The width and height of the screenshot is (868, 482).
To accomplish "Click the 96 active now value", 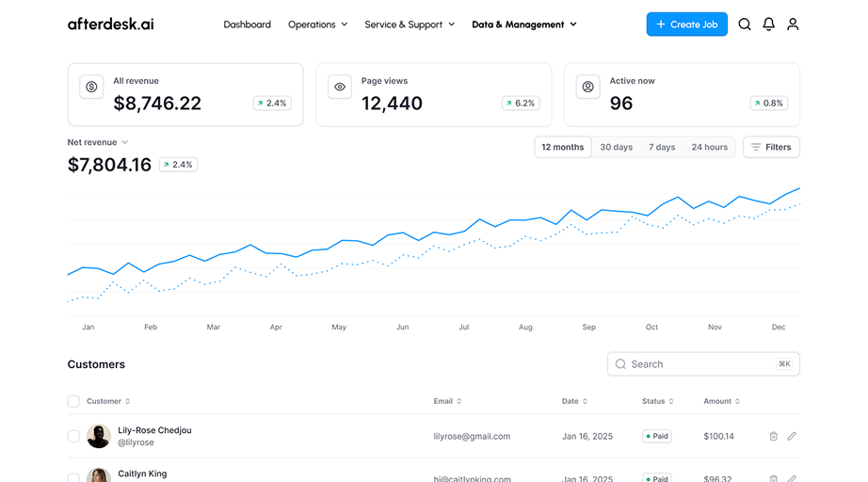I will click(x=621, y=104).
